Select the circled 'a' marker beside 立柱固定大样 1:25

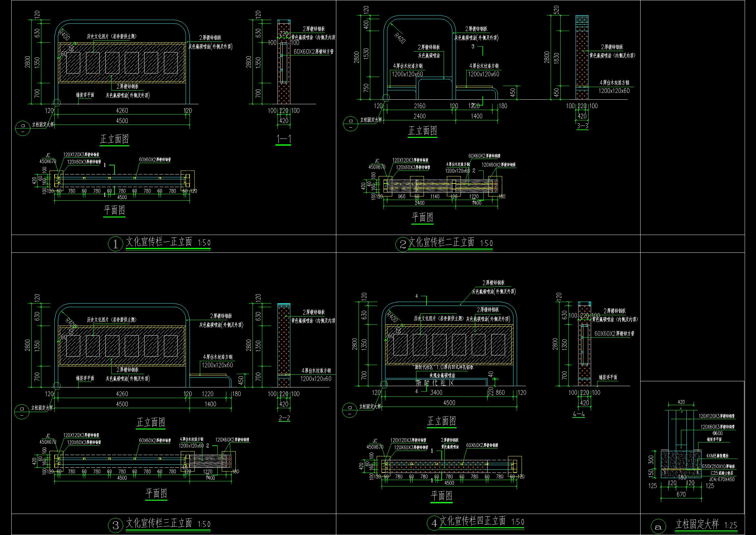658,527
